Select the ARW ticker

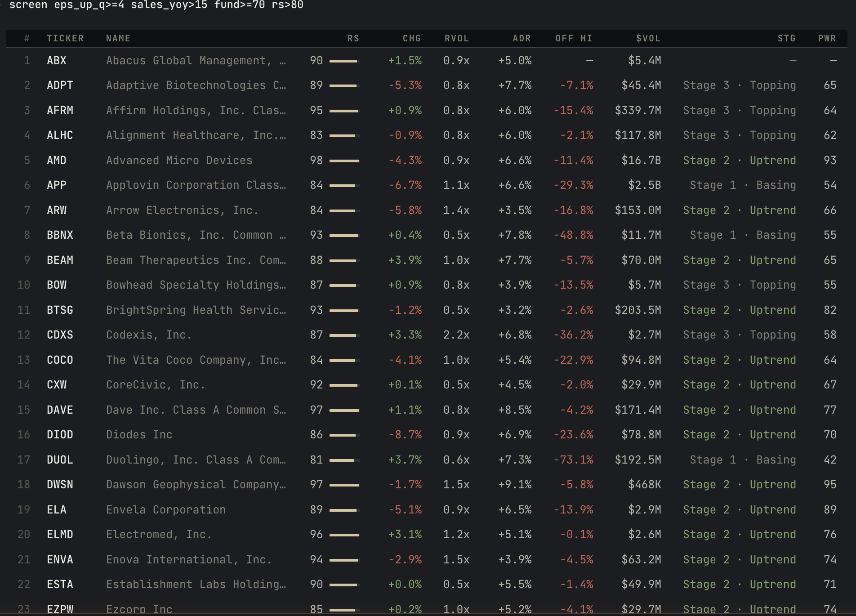pyautogui.click(x=57, y=210)
